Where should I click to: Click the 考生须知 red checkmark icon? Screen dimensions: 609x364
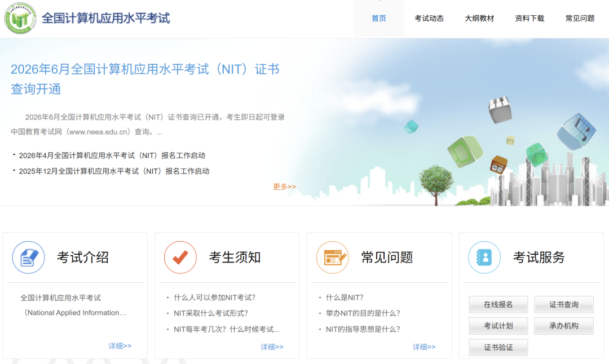[x=180, y=258]
